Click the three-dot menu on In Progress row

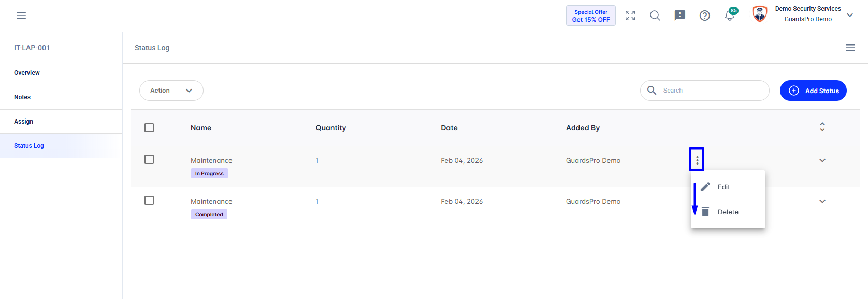pyautogui.click(x=697, y=160)
